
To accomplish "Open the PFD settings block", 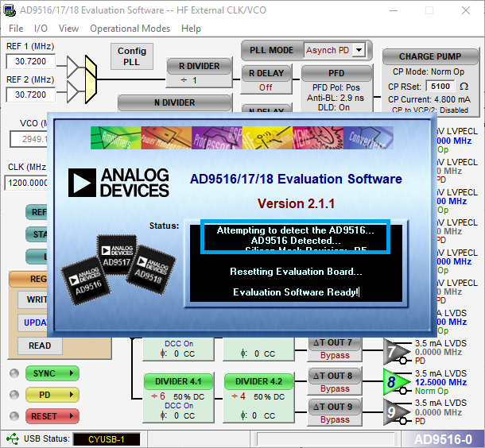I will point(336,73).
